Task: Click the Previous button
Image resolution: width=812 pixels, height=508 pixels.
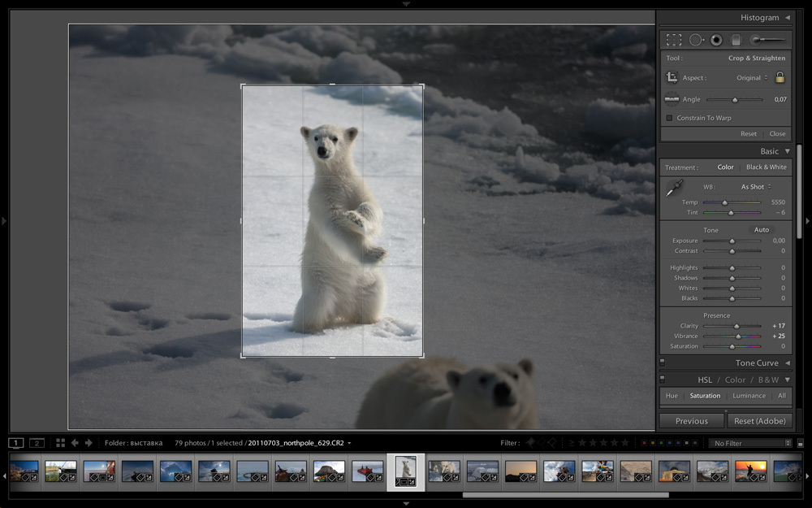Action: [691, 421]
